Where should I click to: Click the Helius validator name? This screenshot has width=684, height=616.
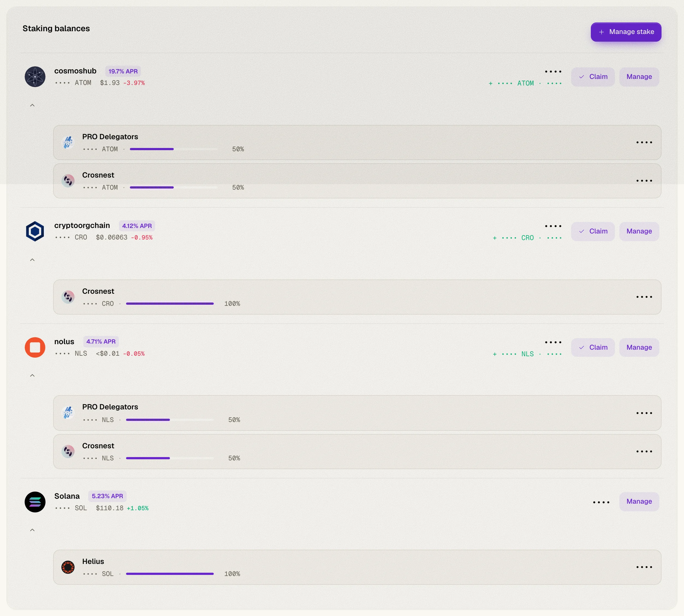[x=93, y=561]
